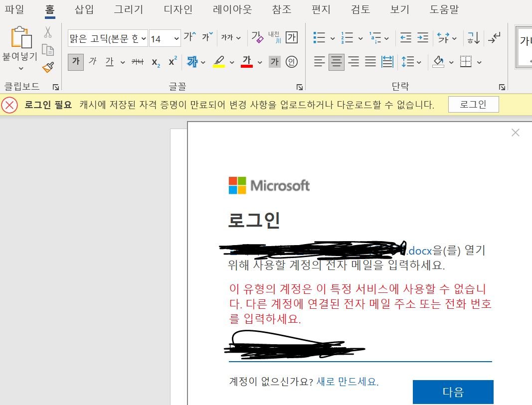The image size is (532, 405).
Task: Click the character border 가 icon
Action: coord(292,37)
